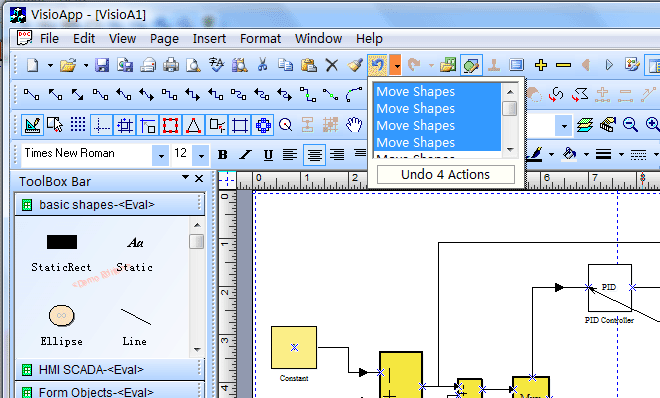Image resolution: width=660 pixels, height=398 pixels.
Task: Click the Undo 4 Actions button
Action: (x=446, y=174)
